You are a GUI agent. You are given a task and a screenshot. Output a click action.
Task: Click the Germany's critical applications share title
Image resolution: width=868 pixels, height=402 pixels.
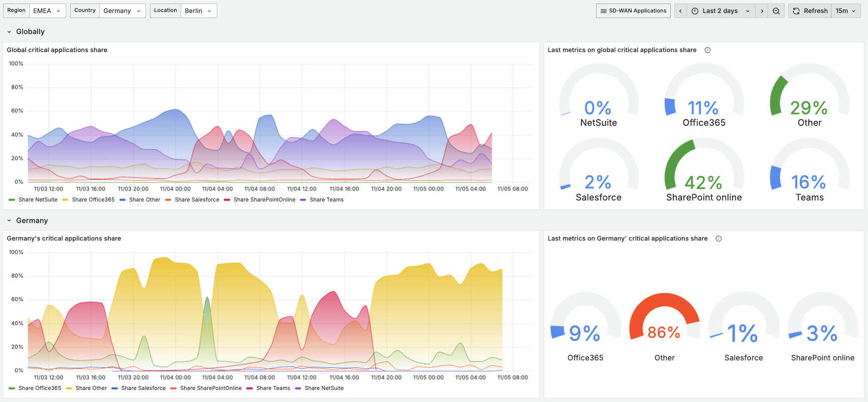64,239
